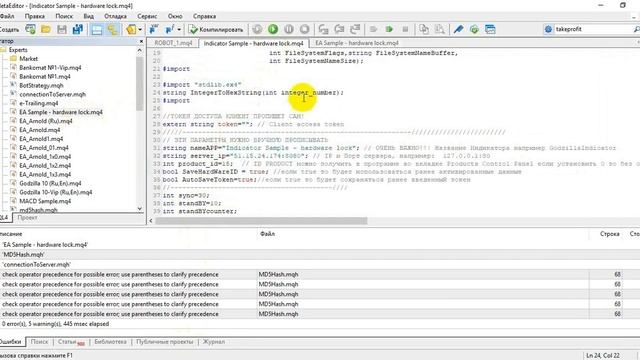
Task: Click the Step Into debug icon
Action: [324, 29]
